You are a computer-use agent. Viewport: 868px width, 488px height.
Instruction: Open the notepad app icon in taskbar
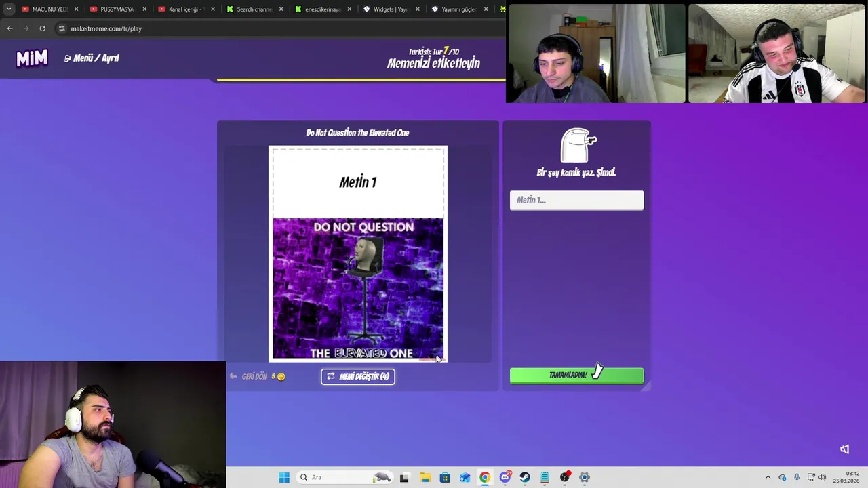545,477
